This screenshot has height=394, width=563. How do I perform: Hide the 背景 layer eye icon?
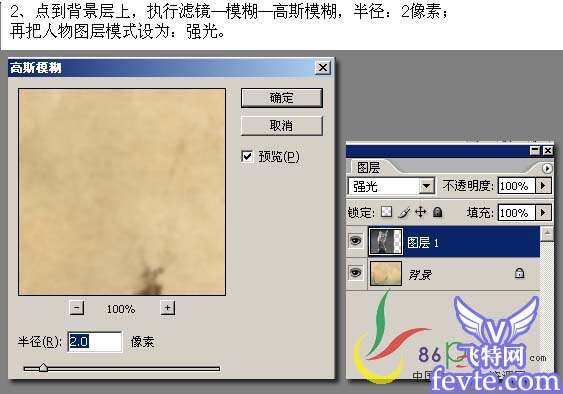point(356,273)
